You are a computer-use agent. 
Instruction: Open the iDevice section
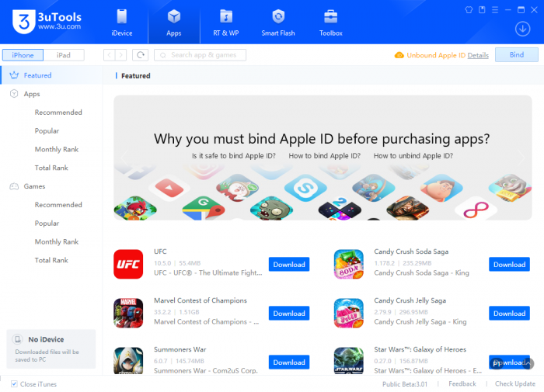pyautogui.click(x=122, y=23)
